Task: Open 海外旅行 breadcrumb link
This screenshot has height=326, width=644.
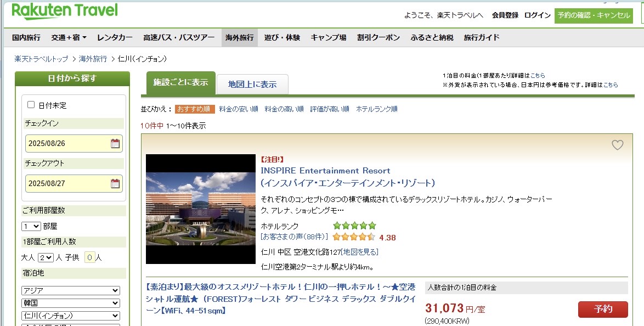Action: coord(93,59)
